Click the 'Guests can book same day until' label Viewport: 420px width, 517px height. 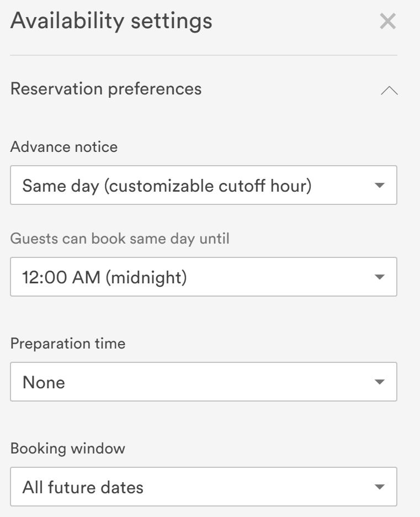tap(120, 239)
